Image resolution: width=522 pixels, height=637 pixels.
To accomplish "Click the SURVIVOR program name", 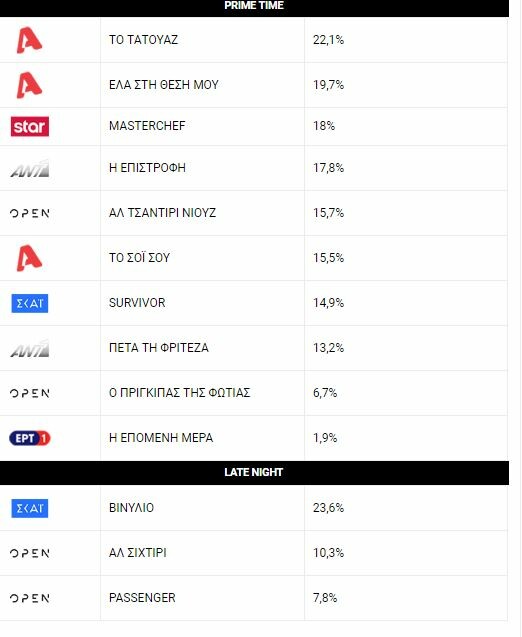I will pos(137,303).
